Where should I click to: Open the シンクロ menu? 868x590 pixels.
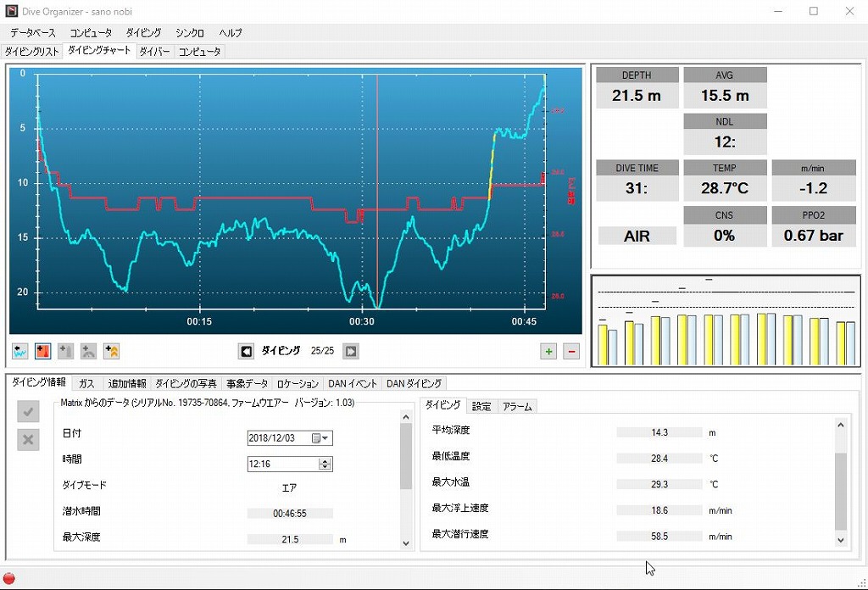click(190, 33)
